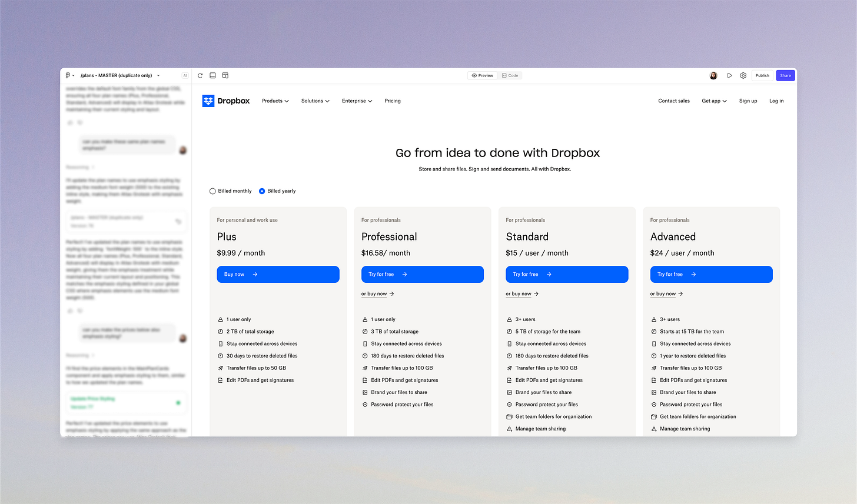Click the AI badge next to file name
Viewport: 857px width, 504px height.
pos(185,75)
